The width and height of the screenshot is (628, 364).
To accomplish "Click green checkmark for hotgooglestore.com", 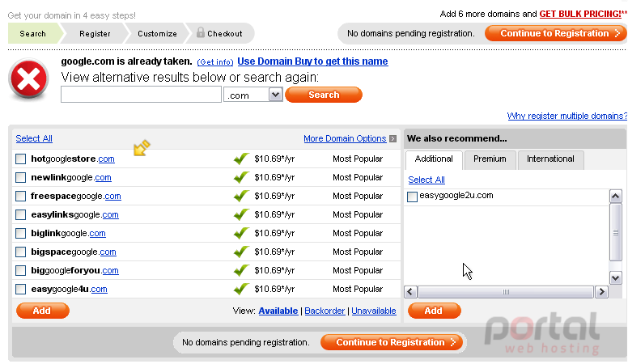I will (x=241, y=159).
